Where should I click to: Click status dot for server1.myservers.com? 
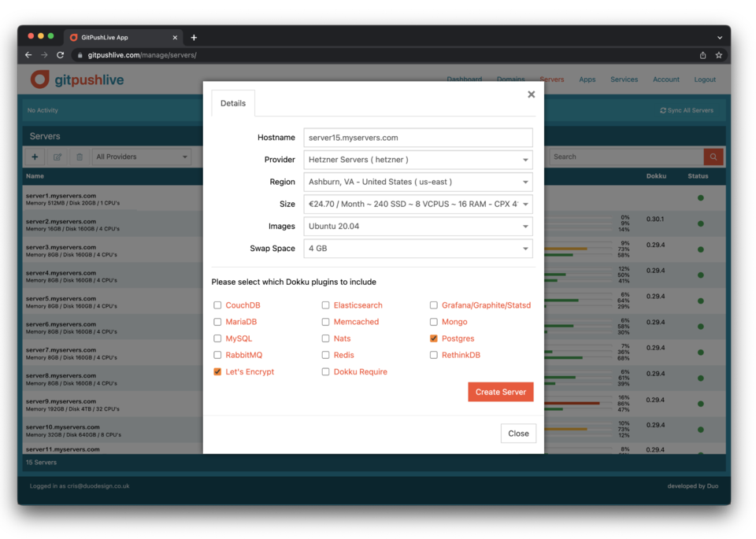(x=701, y=198)
